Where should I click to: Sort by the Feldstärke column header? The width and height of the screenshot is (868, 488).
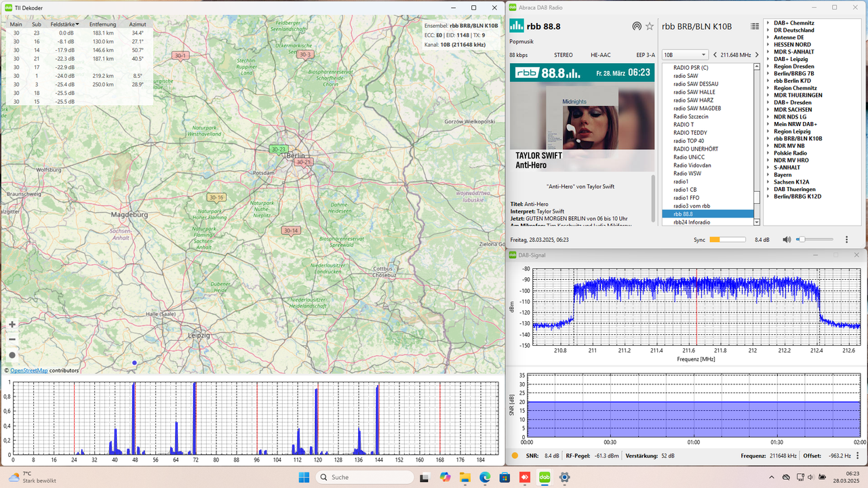[63, 24]
